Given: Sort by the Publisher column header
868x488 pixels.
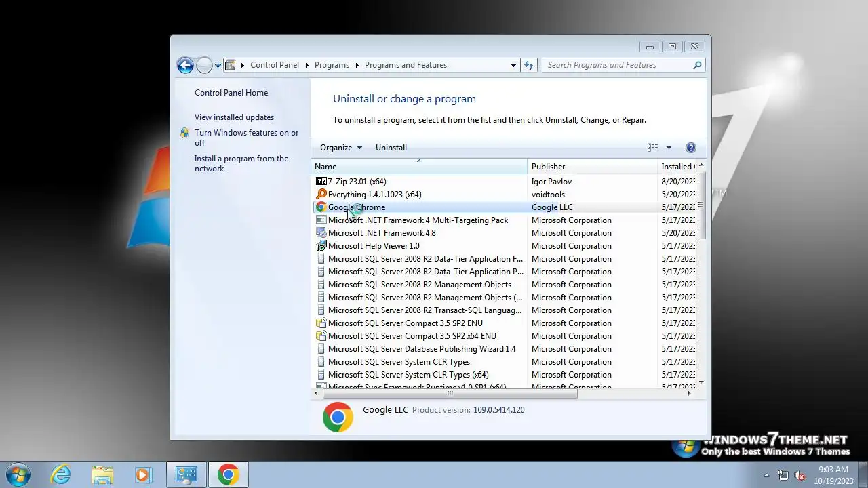Looking at the screenshot, I should (x=593, y=166).
